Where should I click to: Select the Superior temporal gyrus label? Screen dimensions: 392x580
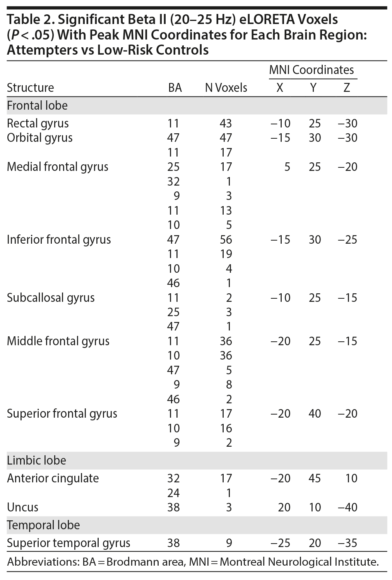tap(68, 543)
